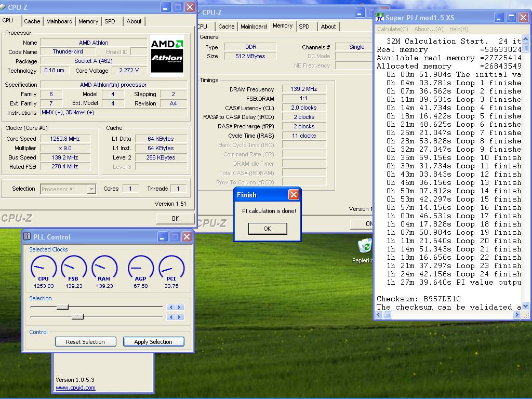Click the memory Size value 512 MBytes

coord(250,56)
